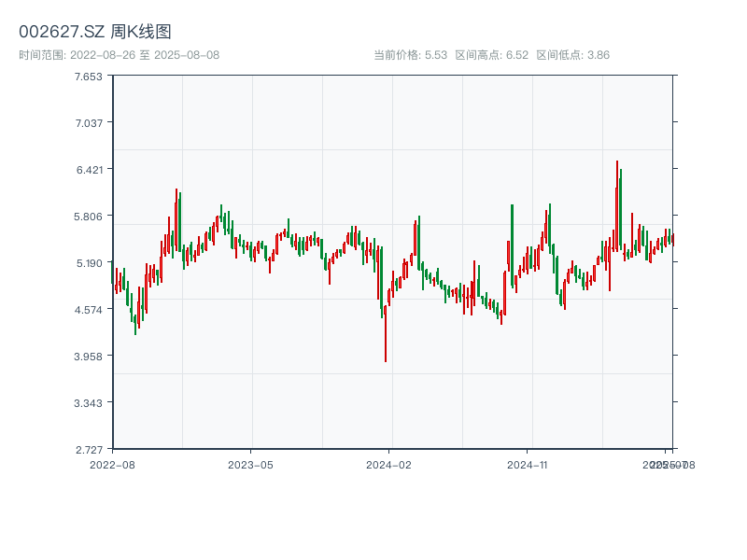
Task: Click the 时间范围 date range text
Action: pyautogui.click(x=119, y=55)
